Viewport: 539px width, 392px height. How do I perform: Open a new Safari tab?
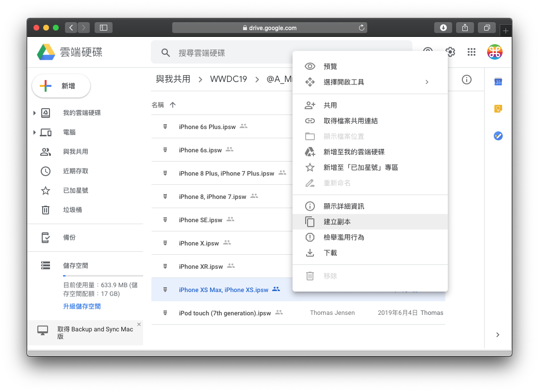[506, 31]
